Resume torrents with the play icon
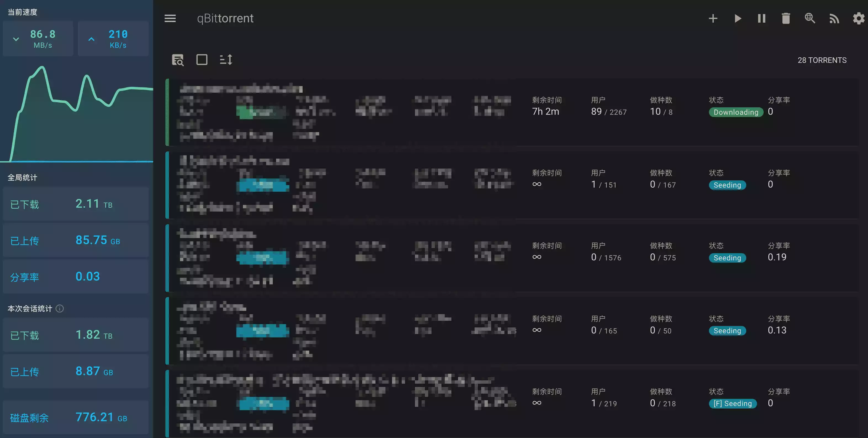Screen dimensions: 868x438 tap(738, 18)
